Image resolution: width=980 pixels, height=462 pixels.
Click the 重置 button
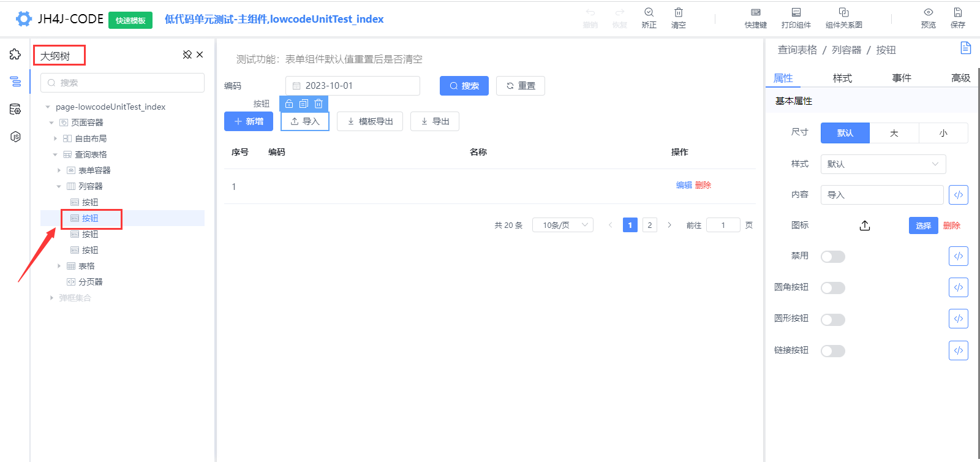click(x=521, y=86)
